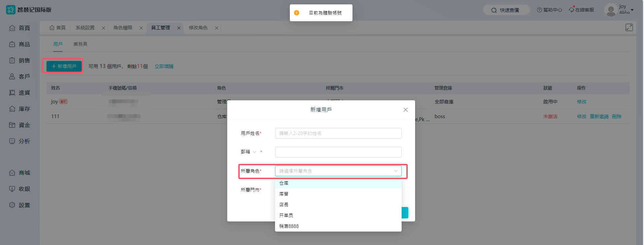Click the 立即增購 link
This screenshot has width=644, height=245.
click(x=164, y=67)
